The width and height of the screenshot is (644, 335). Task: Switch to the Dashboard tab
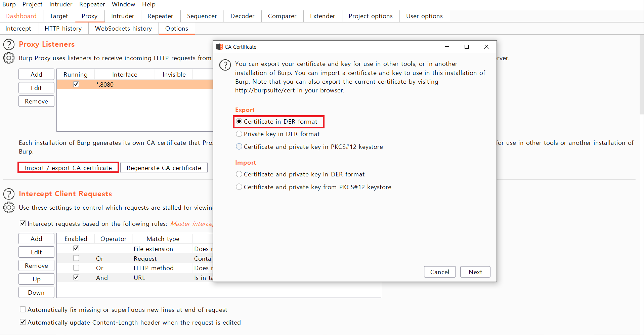pos(21,16)
